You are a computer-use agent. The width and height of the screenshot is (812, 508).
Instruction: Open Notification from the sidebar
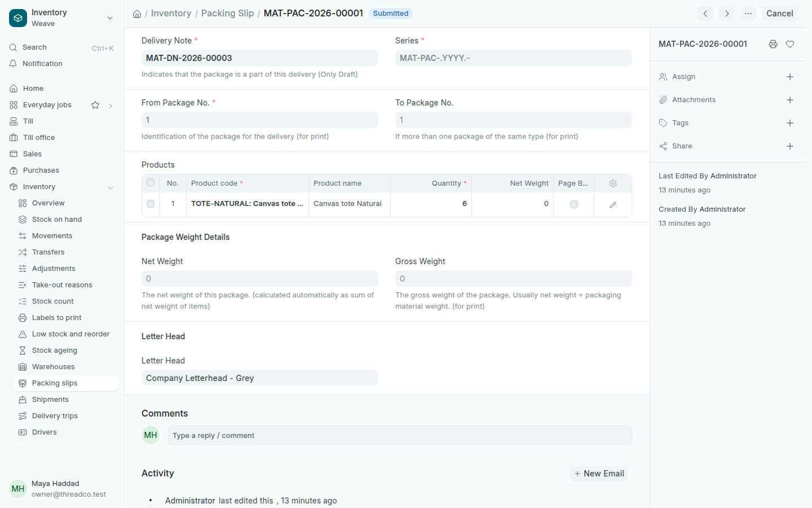[61, 64]
